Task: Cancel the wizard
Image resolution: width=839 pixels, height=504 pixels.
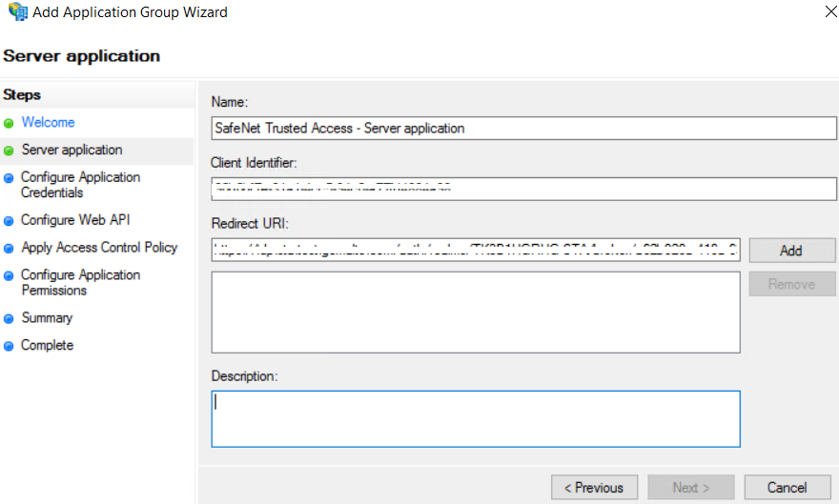Action: pyautogui.click(x=788, y=488)
